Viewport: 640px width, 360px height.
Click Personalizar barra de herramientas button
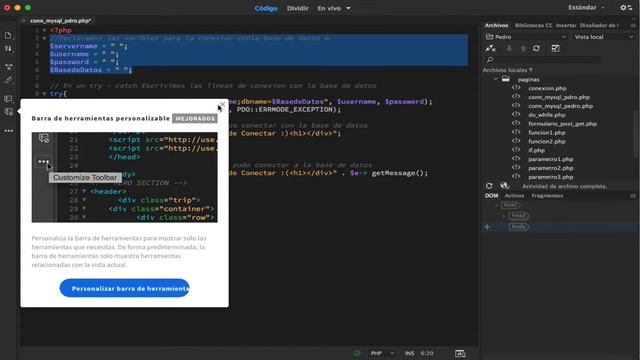(124, 288)
